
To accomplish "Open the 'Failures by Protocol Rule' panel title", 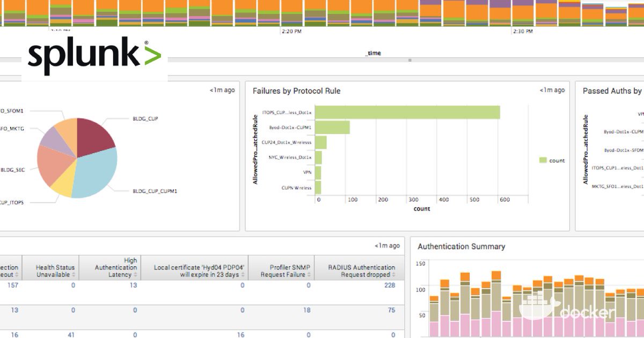I will [x=296, y=91].
